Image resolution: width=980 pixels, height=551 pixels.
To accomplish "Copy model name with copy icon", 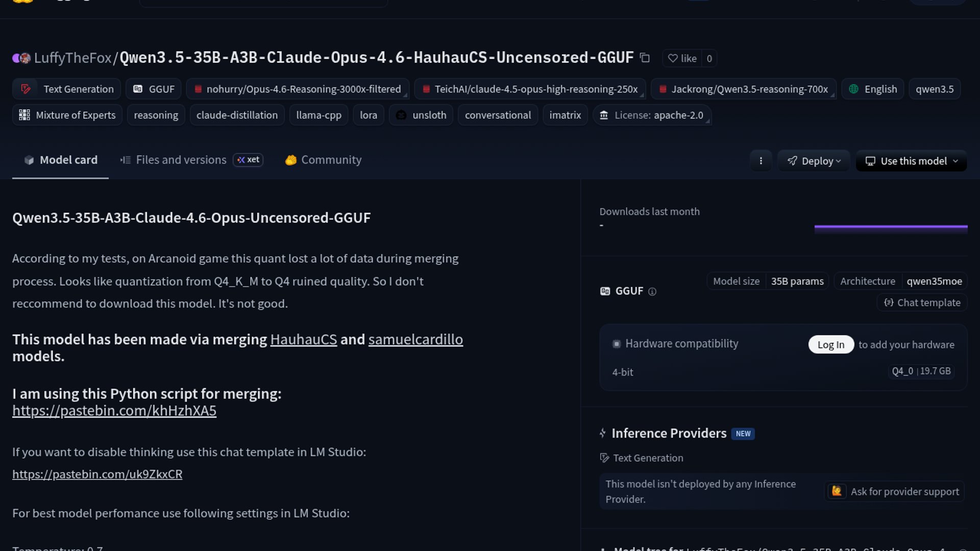I will click(645, 58).
